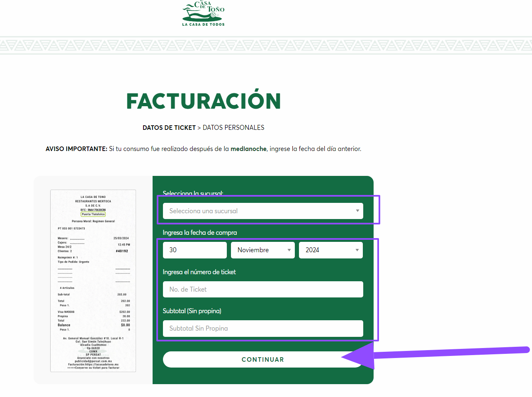Screen dimensions: 532x397
Task: Click the day field showing 30
Action: click(194, 250)
